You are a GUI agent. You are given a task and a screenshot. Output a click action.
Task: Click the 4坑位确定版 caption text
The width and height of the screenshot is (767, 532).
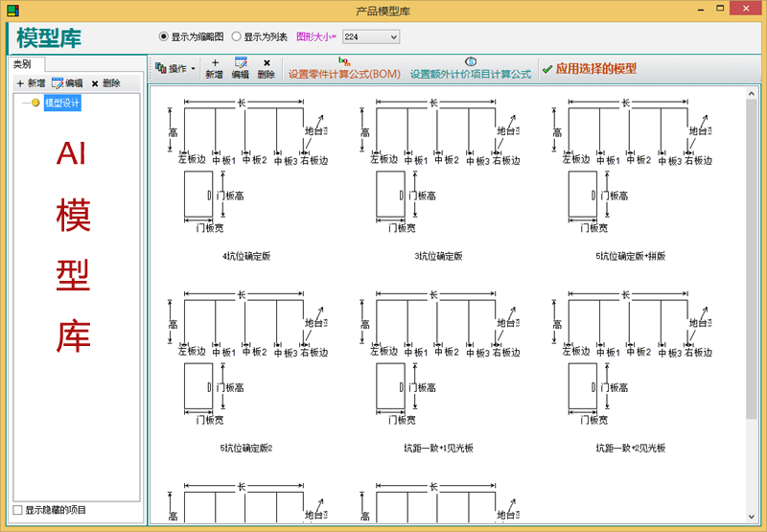pyautogui.click(x=246, y=256)
